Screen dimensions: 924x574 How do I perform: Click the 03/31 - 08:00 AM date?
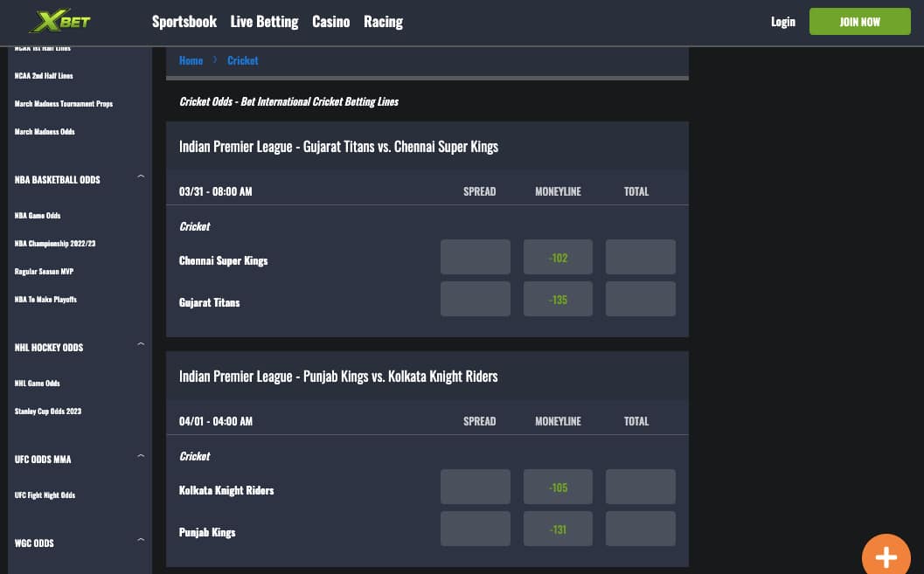(216, 191)
